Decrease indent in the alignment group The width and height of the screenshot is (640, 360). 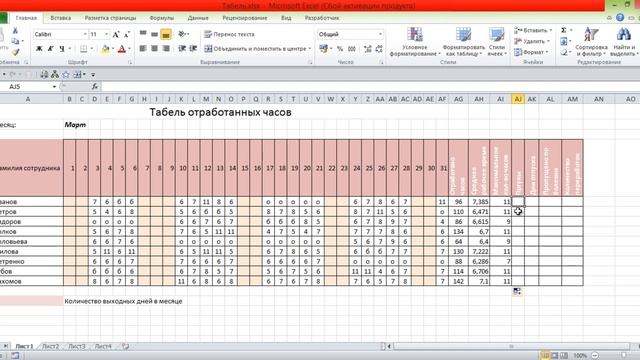tap(182, 49)
